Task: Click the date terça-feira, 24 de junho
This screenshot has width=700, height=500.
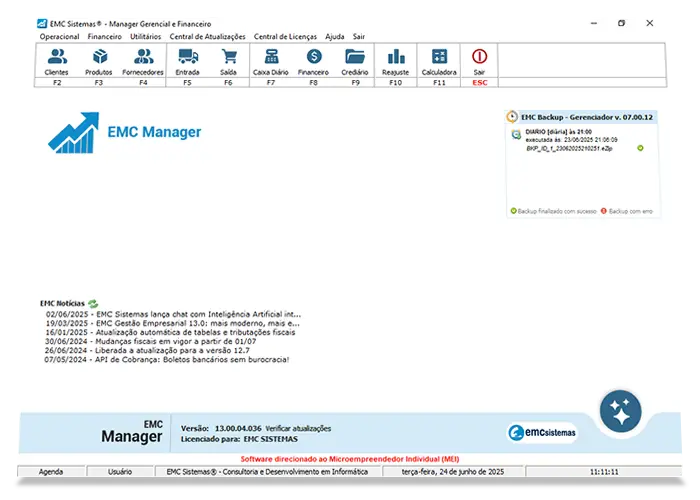Action: pos(453,471)
